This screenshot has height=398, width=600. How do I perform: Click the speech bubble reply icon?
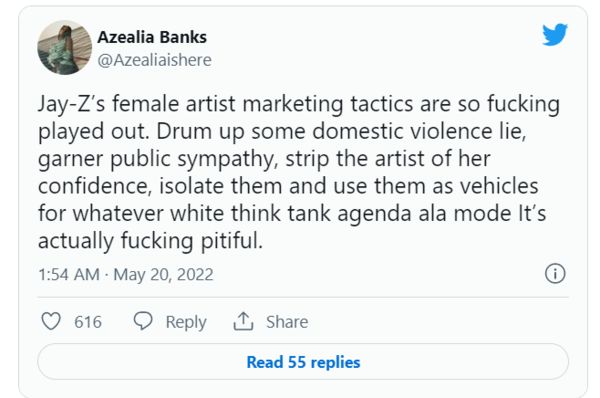pos(143,321)
